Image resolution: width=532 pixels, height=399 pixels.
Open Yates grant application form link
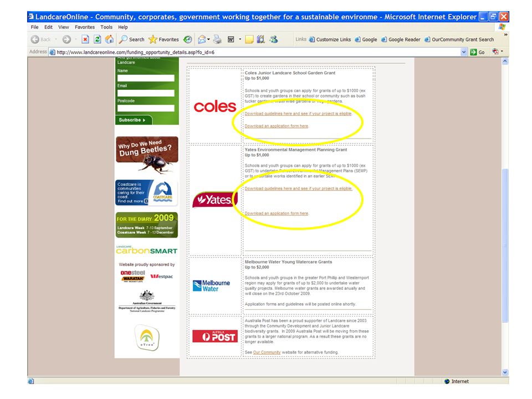point(277,213)
